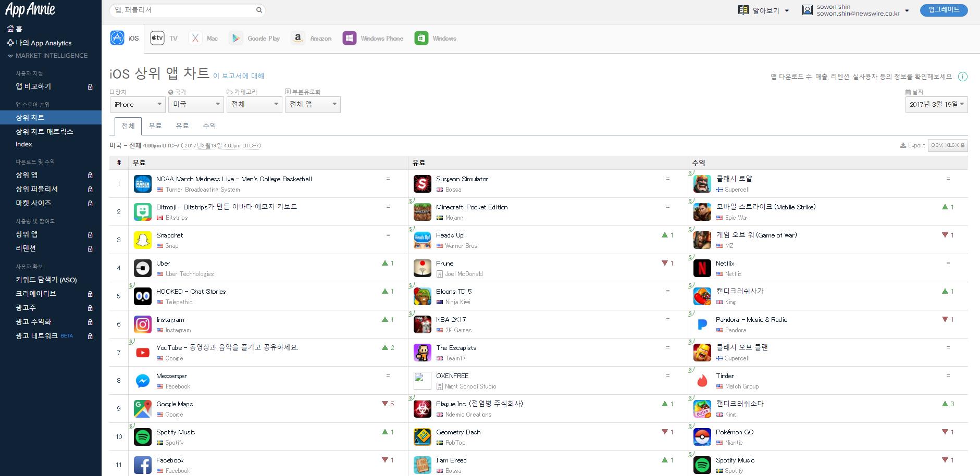Screen dimensions: 980x476
Task: Switch to the 수익 tab
Action: [x=209, y=126]
